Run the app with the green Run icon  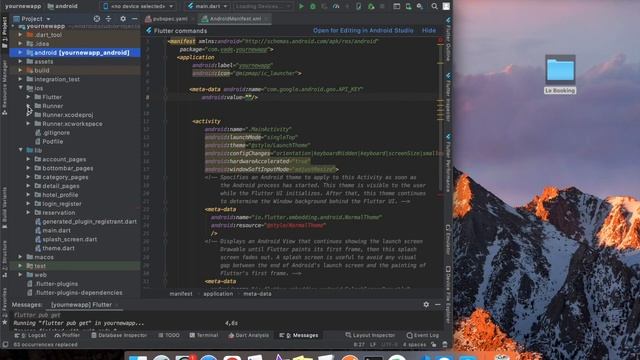301,6
